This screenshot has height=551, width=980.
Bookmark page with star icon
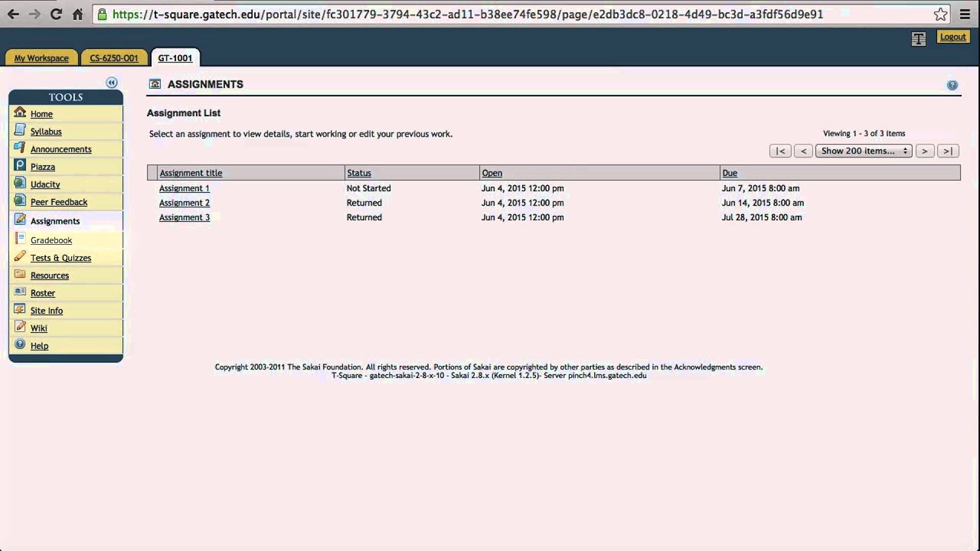click(x=941, y=14)
